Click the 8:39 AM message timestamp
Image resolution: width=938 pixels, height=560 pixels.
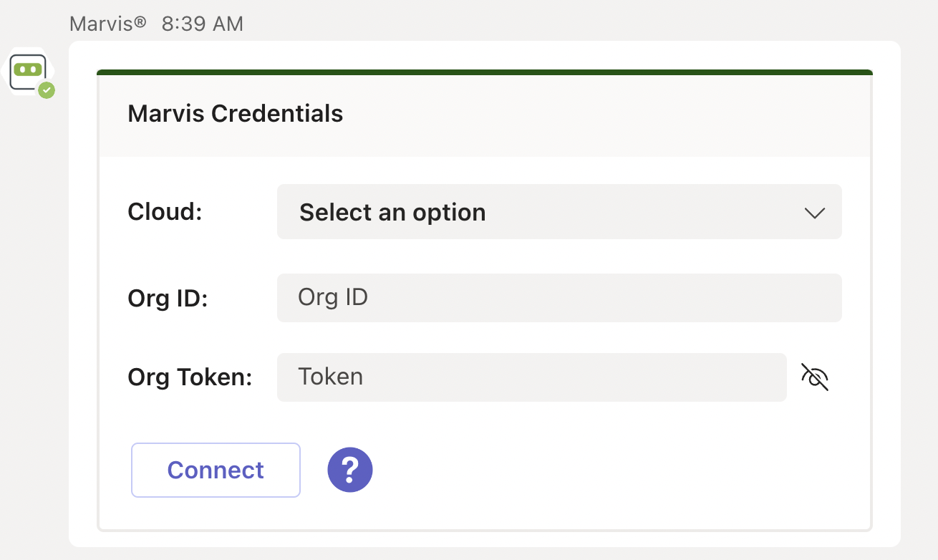click(x=203, y=24)
